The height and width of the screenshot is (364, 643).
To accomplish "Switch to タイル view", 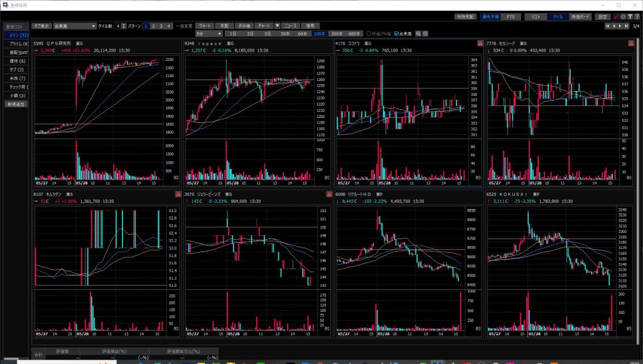I will [558, 17].
